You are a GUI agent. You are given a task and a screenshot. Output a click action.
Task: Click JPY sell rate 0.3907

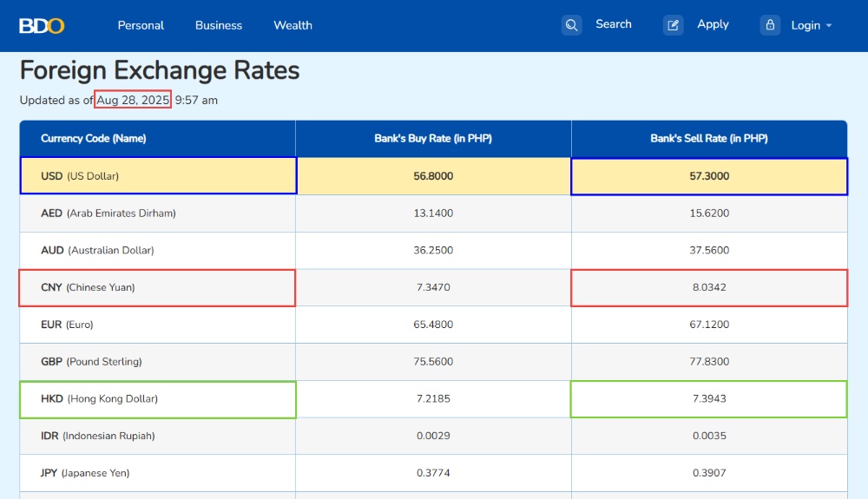[709, 472]
